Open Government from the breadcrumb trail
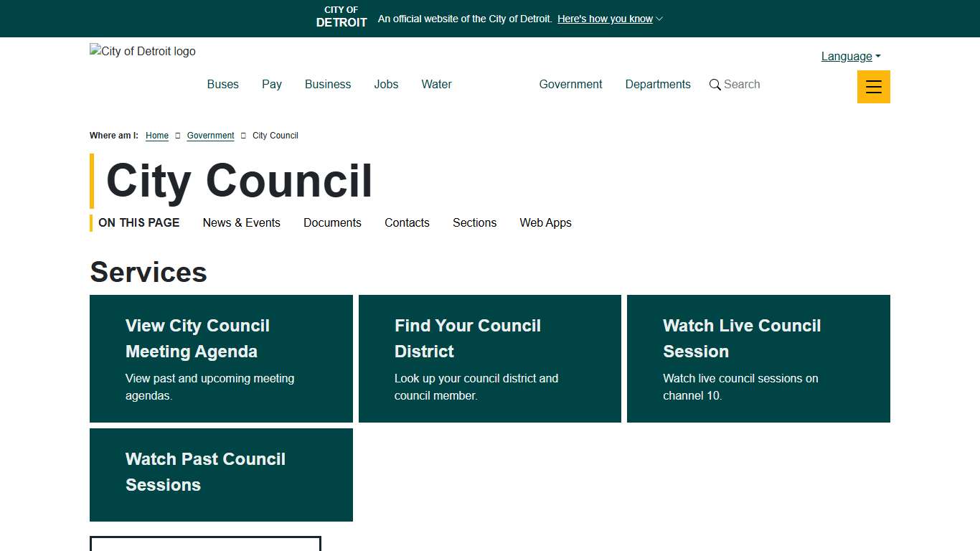This screenshot has width=980, height=551. [x=210, y=136]
